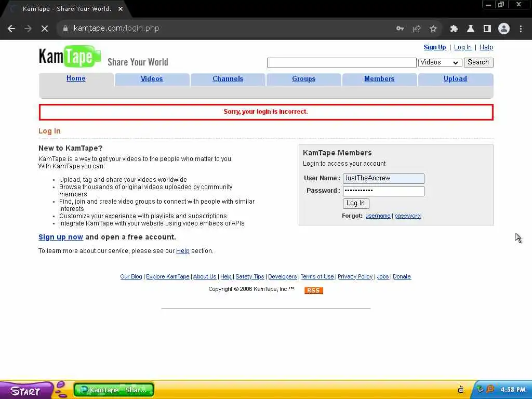Click the forgot password link
532x399 pixels.
point(407,216)
